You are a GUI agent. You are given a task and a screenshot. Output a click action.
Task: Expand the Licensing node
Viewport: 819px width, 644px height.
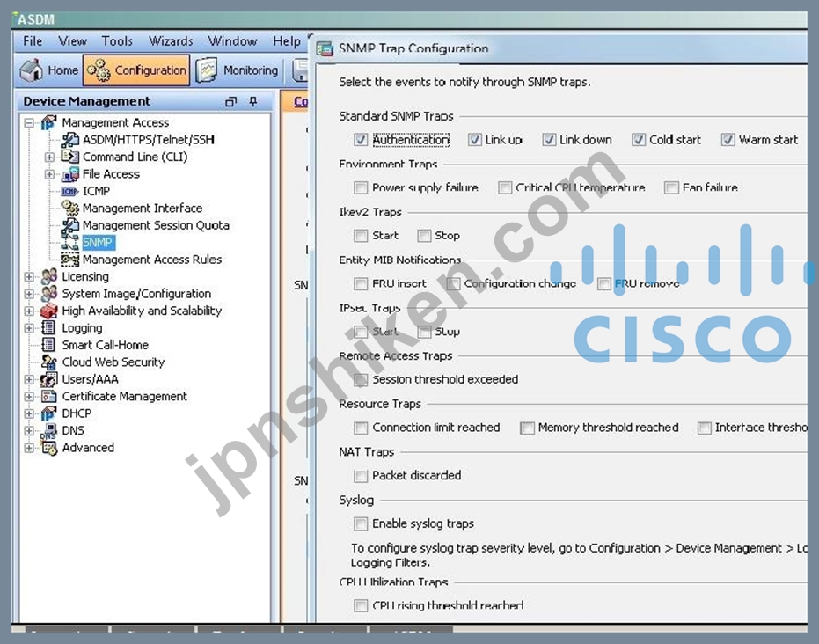tap(29, 277)
